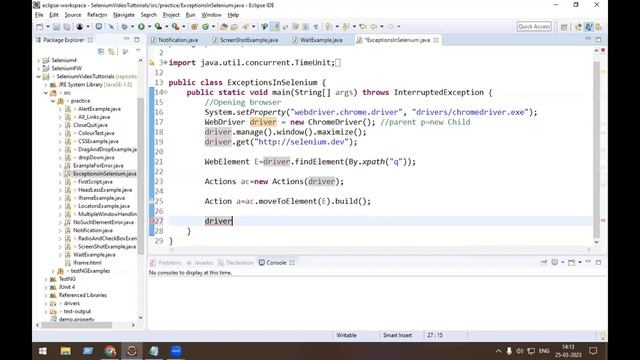640x360 pixels.
Task: Close the ExceptionsInSelenium.java tab
Action: pyautogui.click(x=436, y=40)
